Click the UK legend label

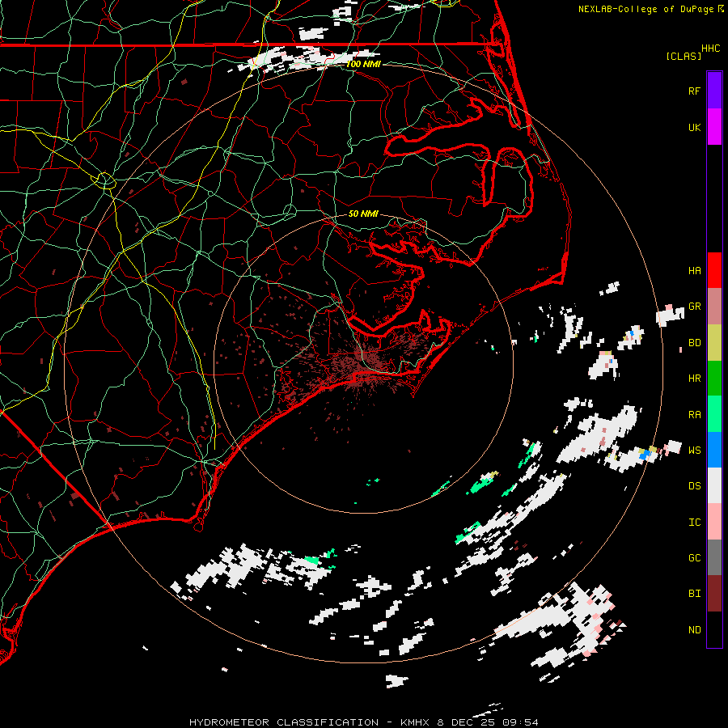(x=694, y=127)
